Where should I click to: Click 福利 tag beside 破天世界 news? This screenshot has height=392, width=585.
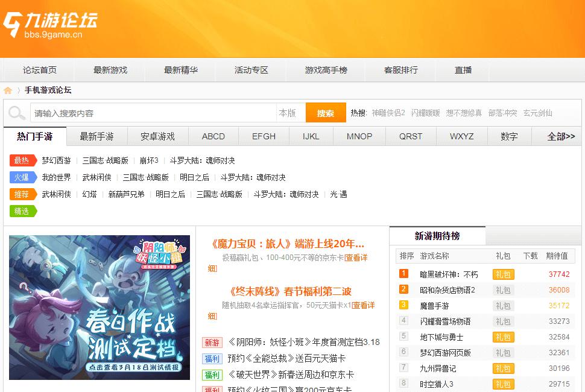212,375
